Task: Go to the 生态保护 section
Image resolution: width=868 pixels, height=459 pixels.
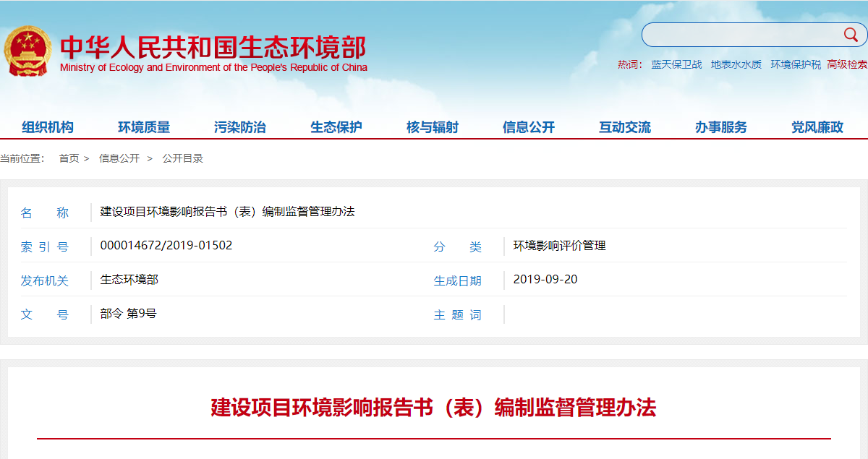Action: [x=336, y=127]
